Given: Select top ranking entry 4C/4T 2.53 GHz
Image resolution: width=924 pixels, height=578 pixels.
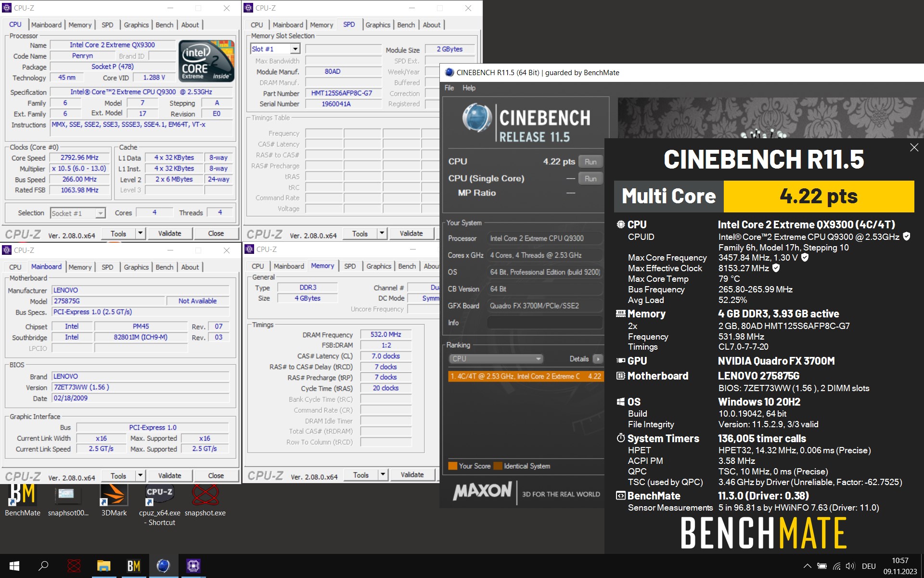Looking at the screenshot, I should (x=526, y=376).
